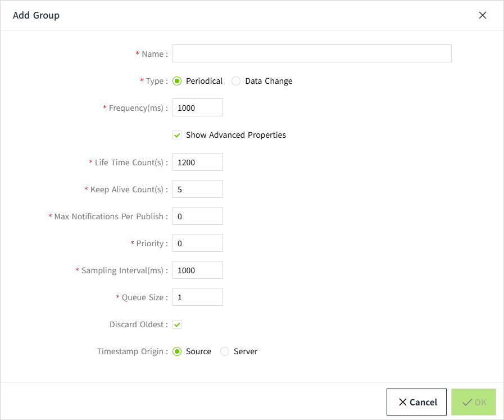The image size is (504, 420).
Task: Set Timestamp Origin to Source
Action: pyautogui.click(x=177, y=351)
